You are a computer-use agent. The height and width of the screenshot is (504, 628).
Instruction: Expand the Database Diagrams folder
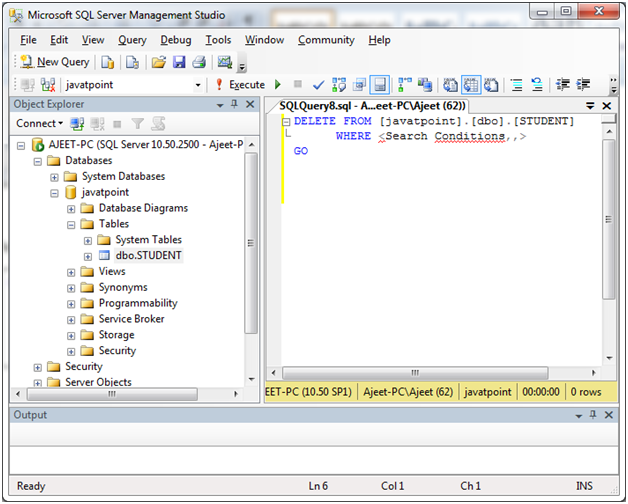(x=71, y=209)
